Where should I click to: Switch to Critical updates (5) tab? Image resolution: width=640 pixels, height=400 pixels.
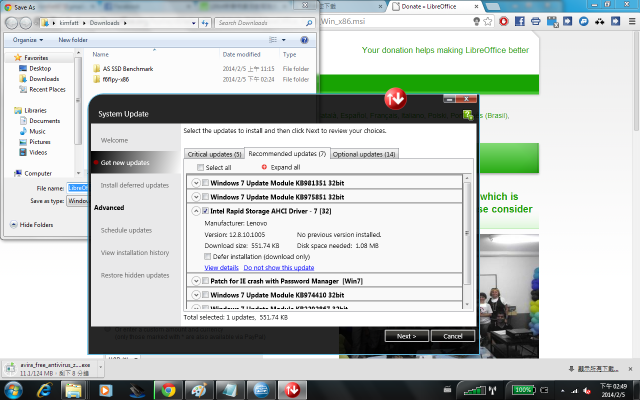coord(214,154)
